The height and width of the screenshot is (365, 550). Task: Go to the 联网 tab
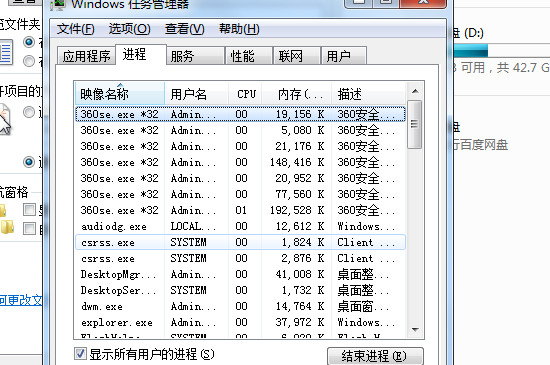296,56
